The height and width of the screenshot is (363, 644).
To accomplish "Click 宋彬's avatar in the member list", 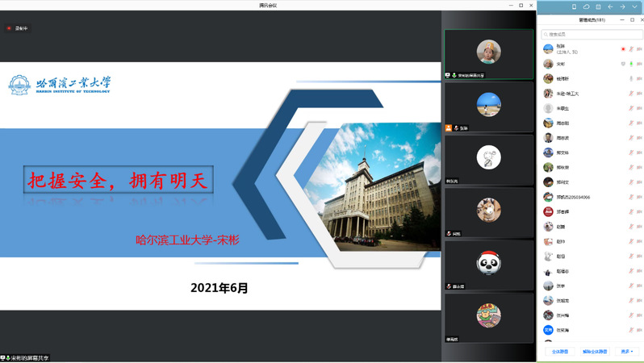I will click(548, 64).
